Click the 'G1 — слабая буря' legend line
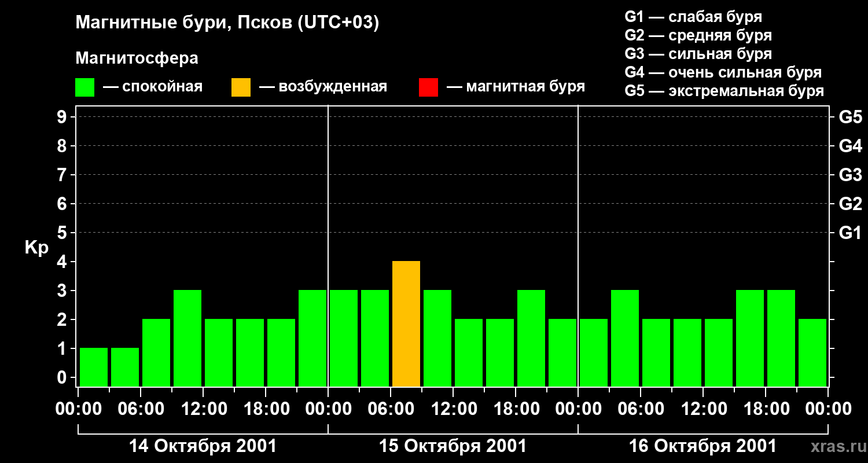 [x=693, y=17]
